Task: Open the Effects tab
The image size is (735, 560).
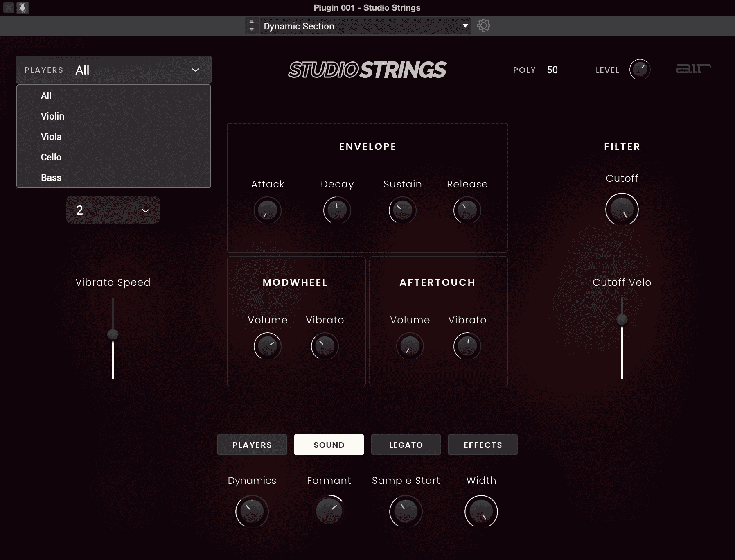Action: (482, 445)
